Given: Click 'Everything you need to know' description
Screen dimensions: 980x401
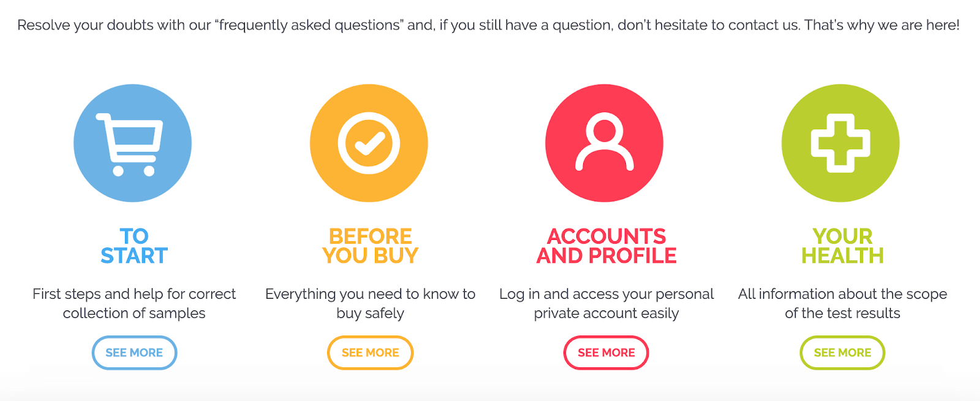Looking at the screenshot, I should click(370, 304).
